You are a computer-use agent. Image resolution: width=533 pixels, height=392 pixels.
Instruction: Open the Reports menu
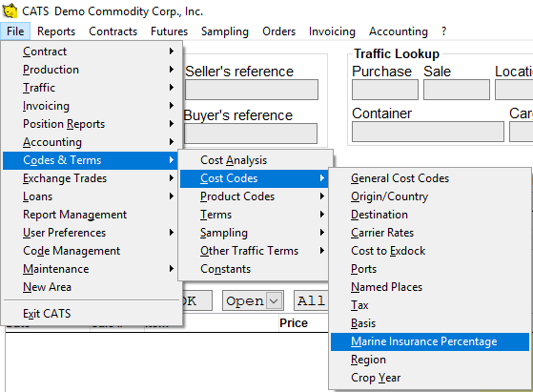[56, 31]
